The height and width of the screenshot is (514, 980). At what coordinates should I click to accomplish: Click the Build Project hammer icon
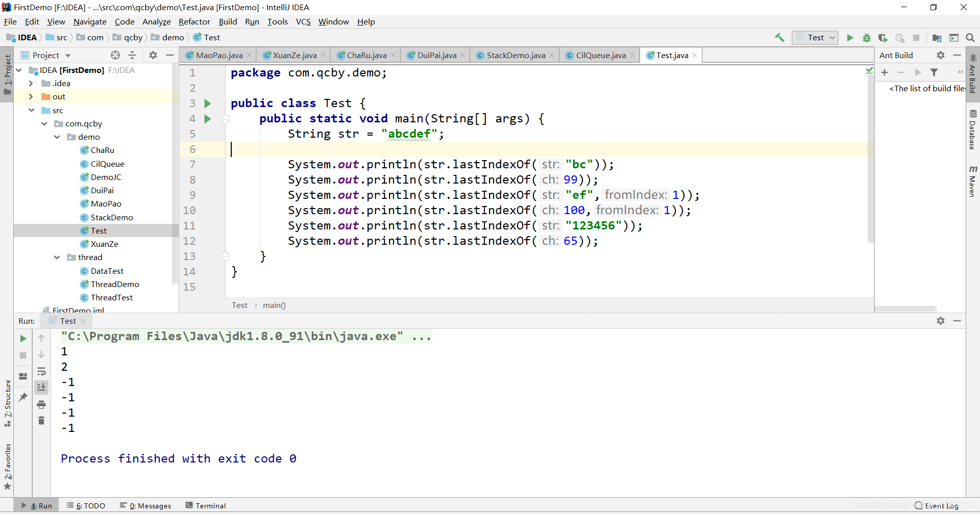(x=779, y=38)
